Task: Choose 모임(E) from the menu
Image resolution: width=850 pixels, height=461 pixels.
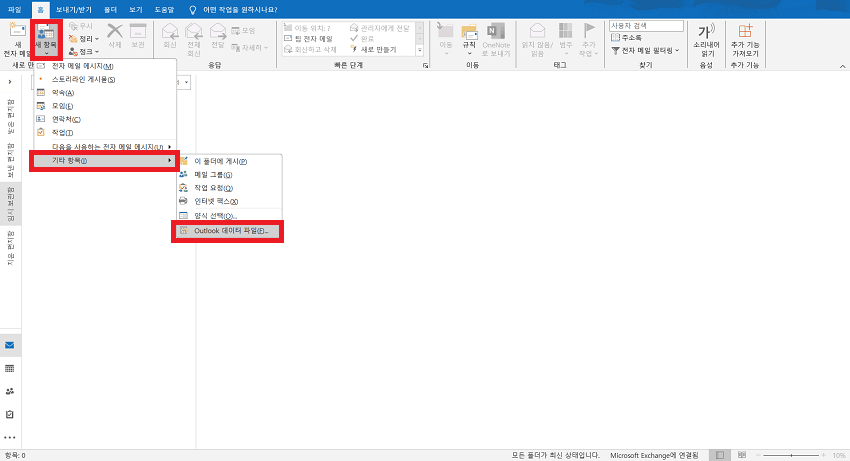Action: coord(105,106)
